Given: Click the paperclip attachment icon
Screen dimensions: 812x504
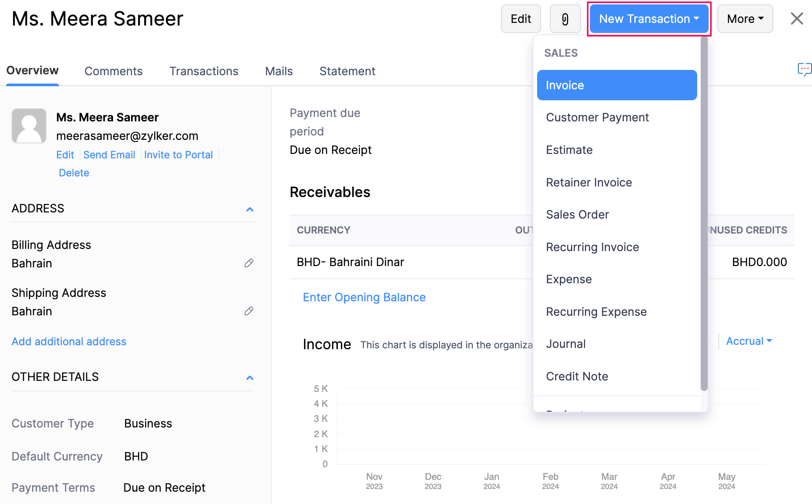Looking at the screenshot, I should (565, 19).
